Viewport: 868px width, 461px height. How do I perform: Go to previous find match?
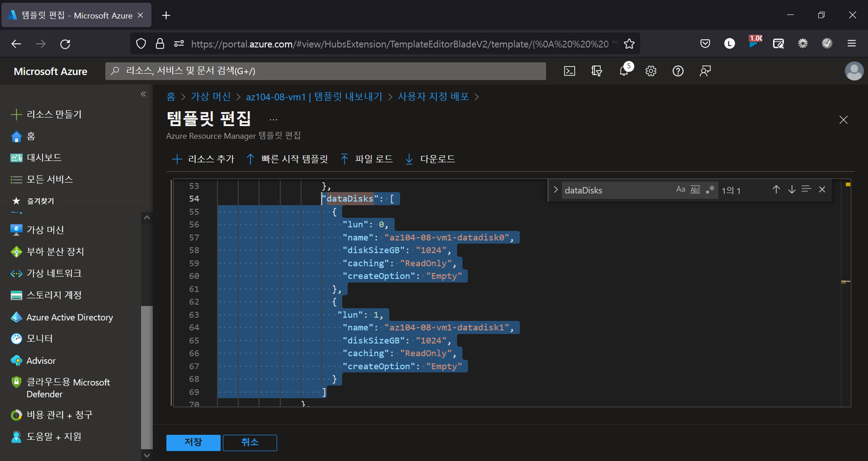pyautogui.click(x=776, y=190)
